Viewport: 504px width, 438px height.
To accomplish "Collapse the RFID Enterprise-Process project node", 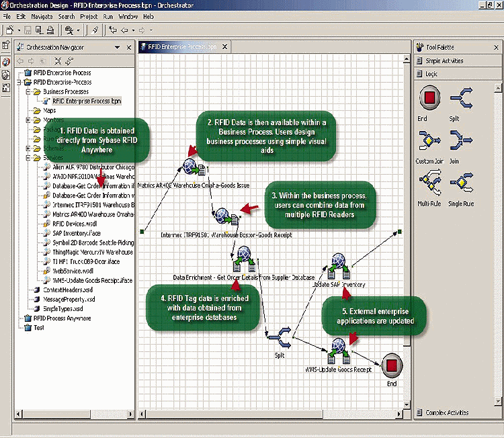I will click(19, 82).
